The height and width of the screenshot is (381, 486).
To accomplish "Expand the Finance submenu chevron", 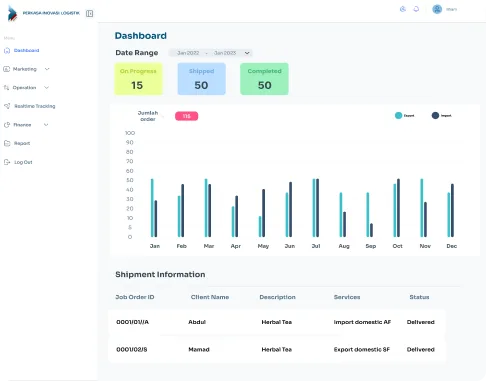I will [x=46, y=125].
